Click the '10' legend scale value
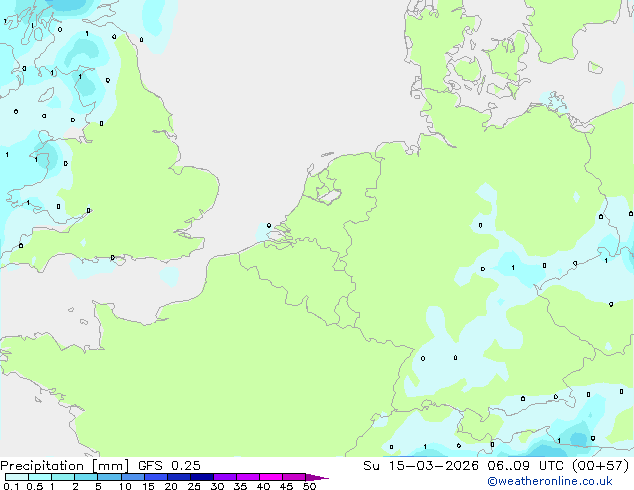Viewport: 634px width, 490px height. tap(125, 486)
